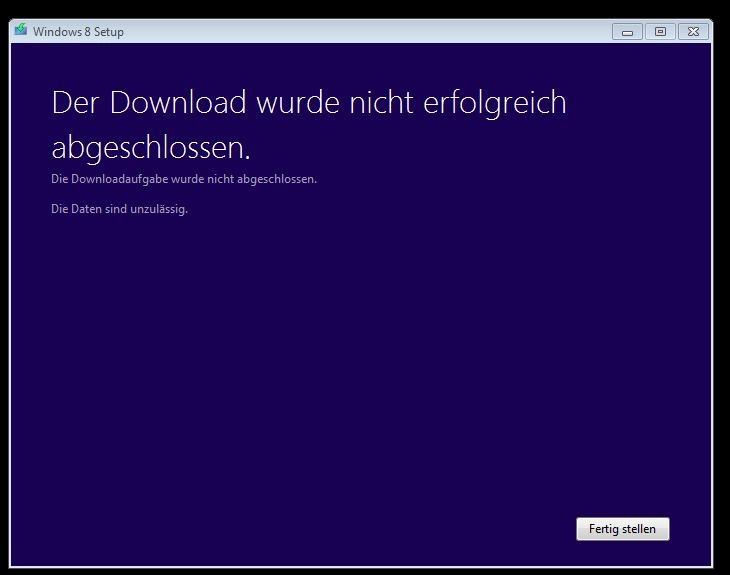
Task: Click the Fertig stellen button
Action: pos(622,529)
